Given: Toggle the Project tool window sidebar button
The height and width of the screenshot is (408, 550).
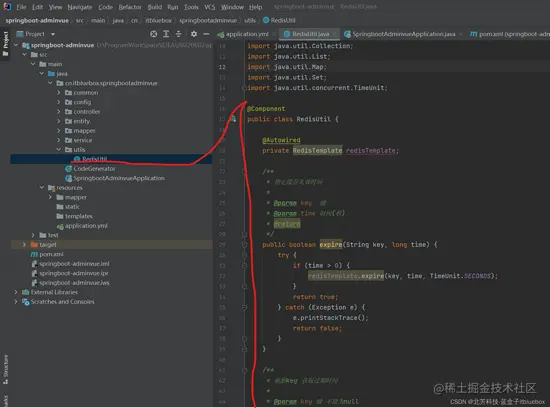Looking at the screenshot, I should [x=5, y=44].
